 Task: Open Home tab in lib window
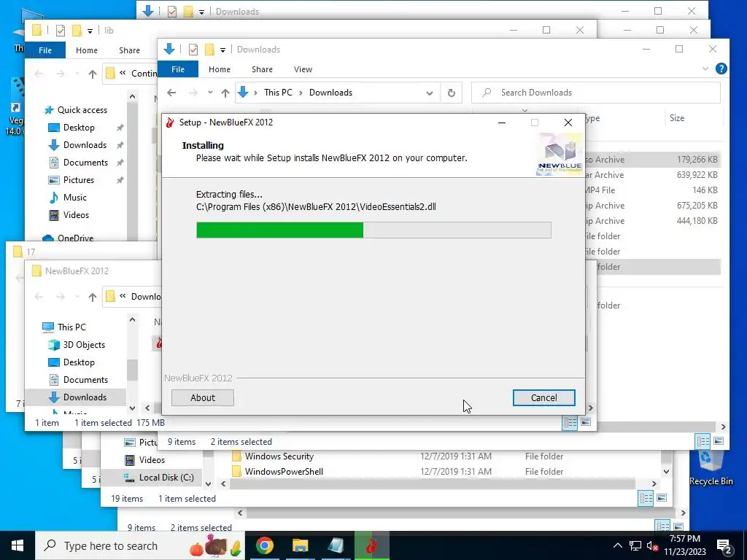pyautogui.click(x=86, y=50)
